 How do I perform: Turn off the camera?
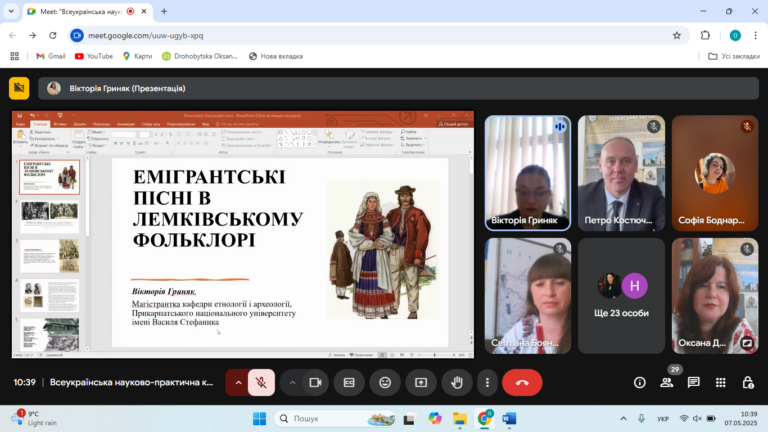[315, 383]
